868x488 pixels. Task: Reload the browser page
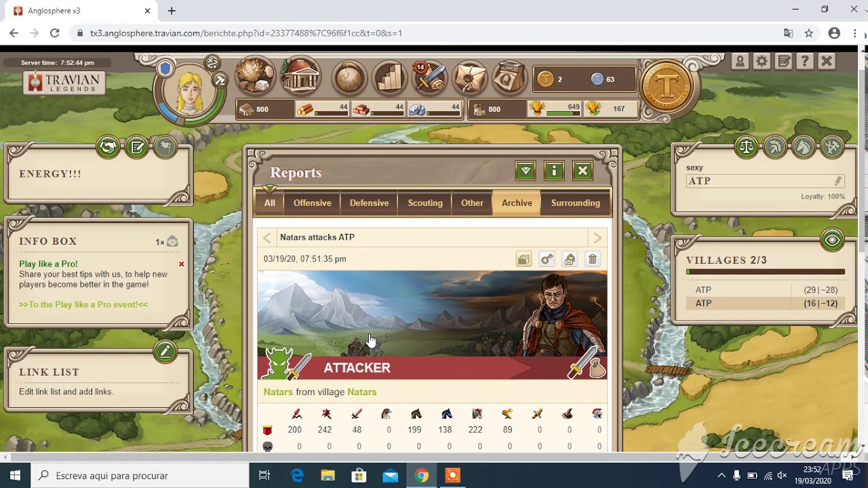pyautogui.click(x=55, y=33)
